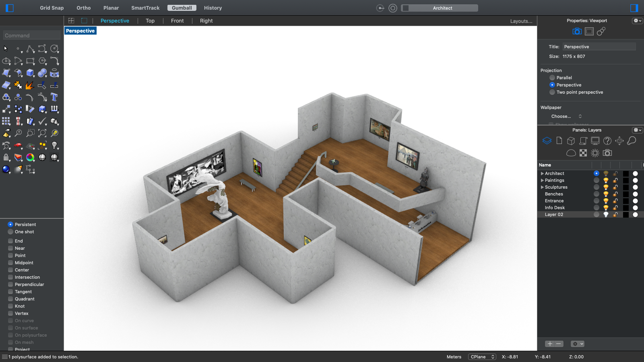This screenshot has height=362, width=644.
Task: Hide the Benches layer via lightbulb
Action: coord(606,194)
